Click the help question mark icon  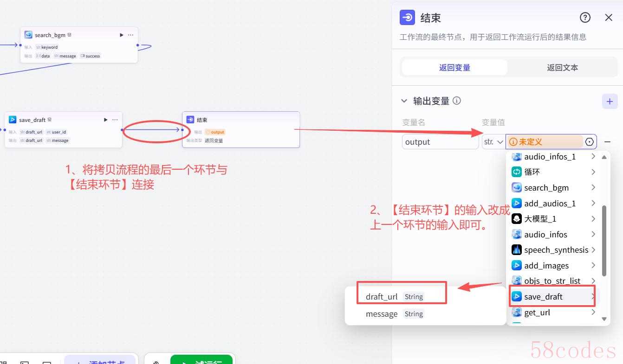coord(585,18)
